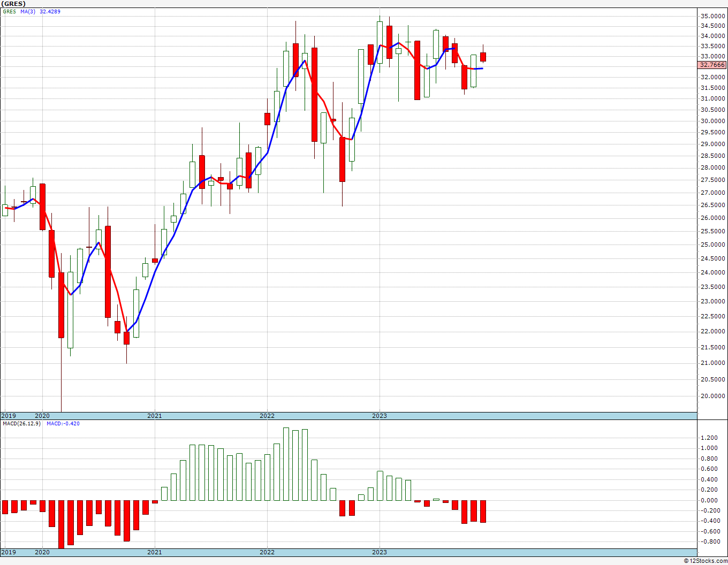This screenshot has width=728, height=565.
Task: Select the "23.0000" price axis label
Action: coord(713,302)
